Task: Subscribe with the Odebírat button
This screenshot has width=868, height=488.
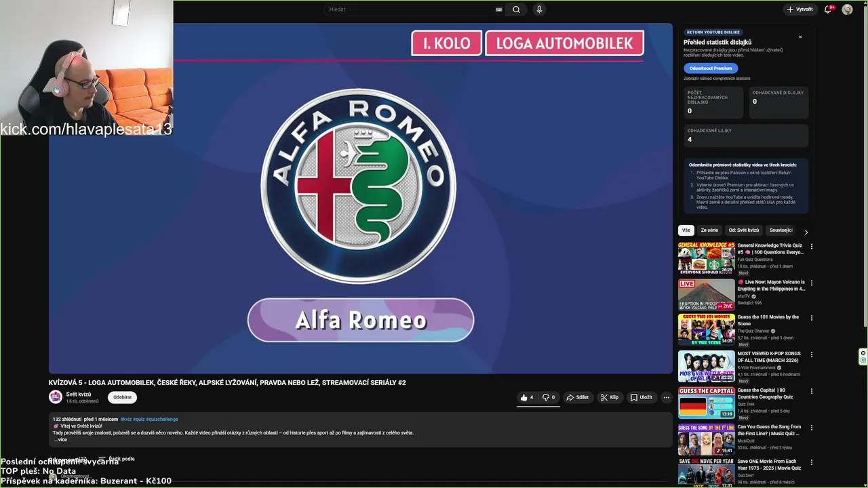Action: (x=122, y=397)
